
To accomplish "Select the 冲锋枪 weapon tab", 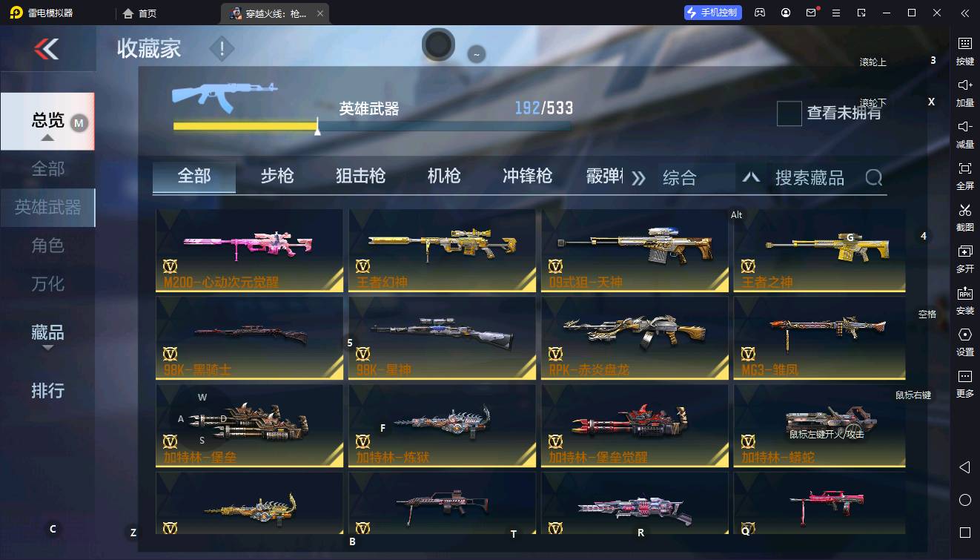I will pos(527,177).
